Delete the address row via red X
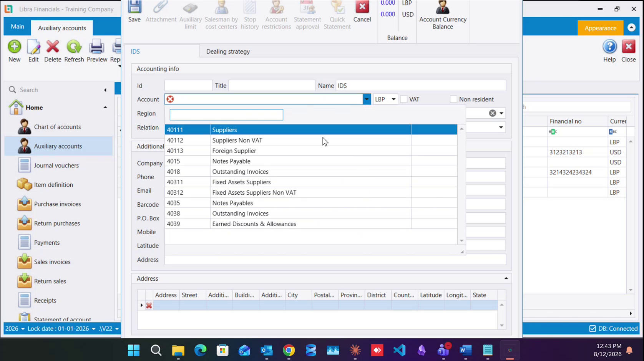644x361 pixels. coord(149,306)
